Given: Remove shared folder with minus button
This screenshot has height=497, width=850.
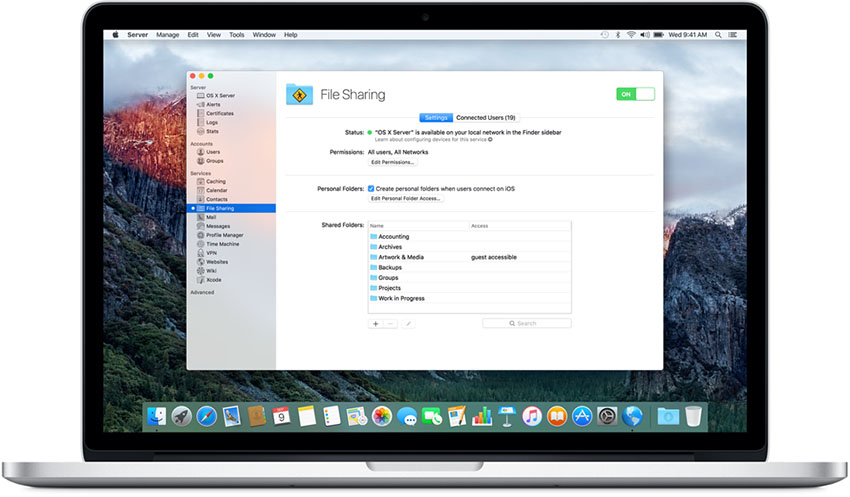Looking at the screenshot, I should pyautogui.click(x=390, y=324).
